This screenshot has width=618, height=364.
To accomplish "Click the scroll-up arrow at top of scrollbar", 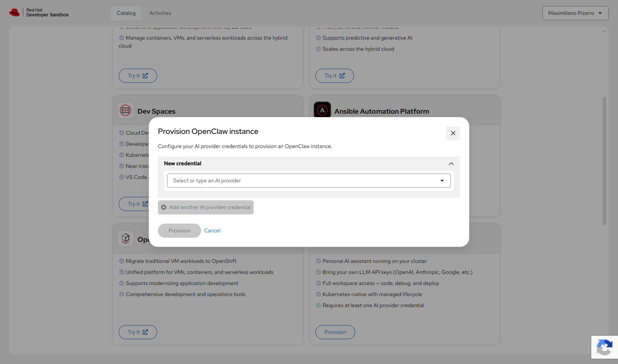I will point(604,31).
